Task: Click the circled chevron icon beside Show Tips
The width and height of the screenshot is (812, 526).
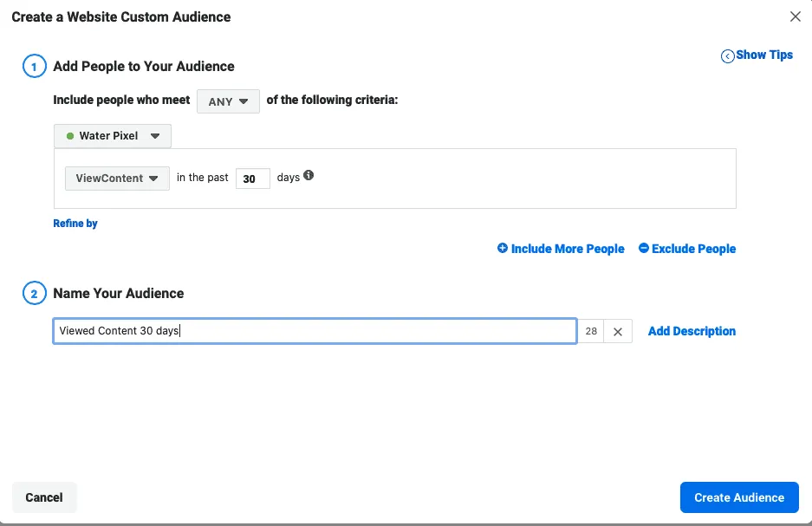Action: pos(727,56)
